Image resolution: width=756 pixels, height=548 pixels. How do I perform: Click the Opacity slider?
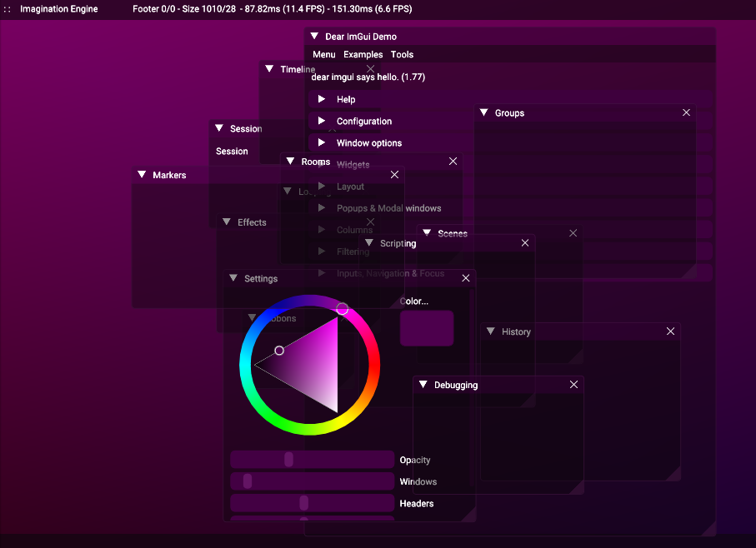(x=312, y=460)
